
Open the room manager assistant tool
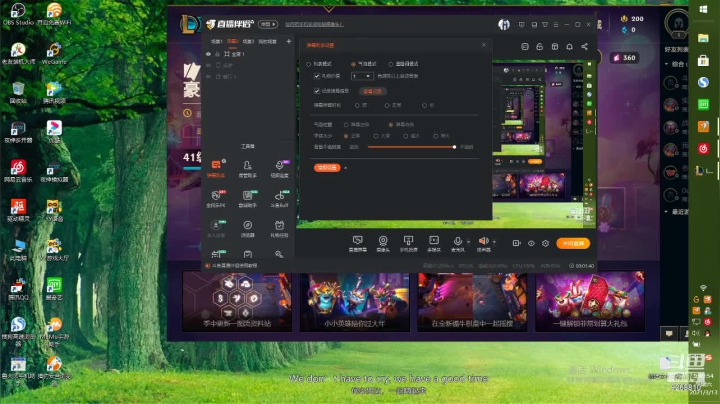pos(248,168)
